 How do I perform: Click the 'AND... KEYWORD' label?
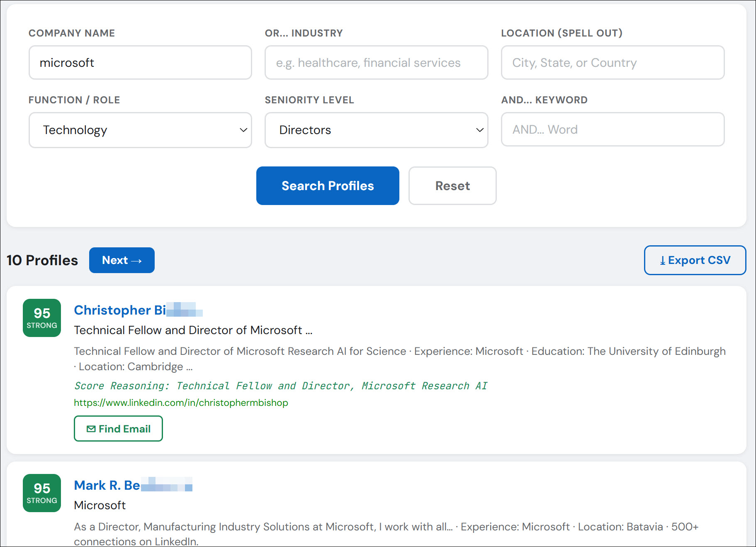(545, 100)
